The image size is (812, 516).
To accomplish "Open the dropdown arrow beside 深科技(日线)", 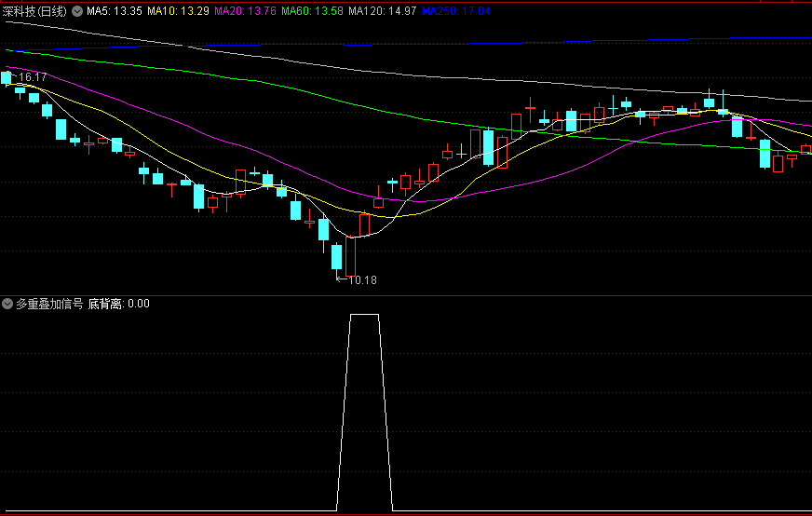I will click(x=77, y=11).
